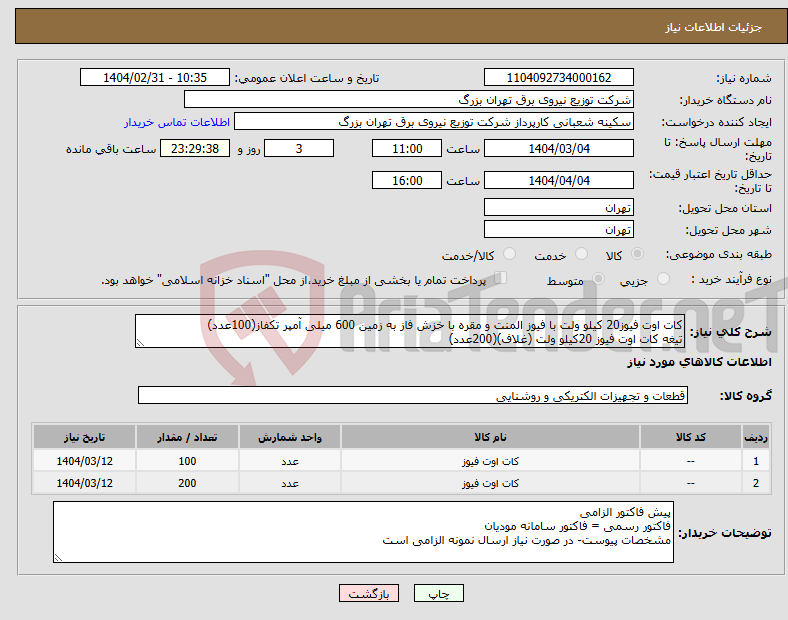Viewport: 788px width, 620px height.
Task: Click کات اوت فیوز in row 2
Action: (x=490, y=483)
